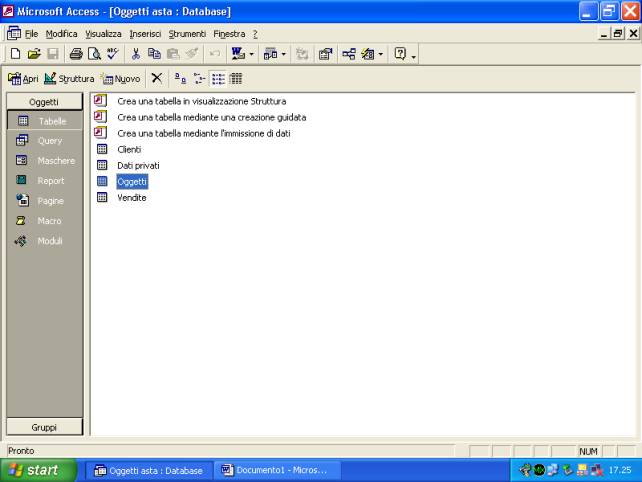The width and height of the screenshot is (642, 482).
Task: Print using the printer toolbar icon
Action: tap(76, 54)
